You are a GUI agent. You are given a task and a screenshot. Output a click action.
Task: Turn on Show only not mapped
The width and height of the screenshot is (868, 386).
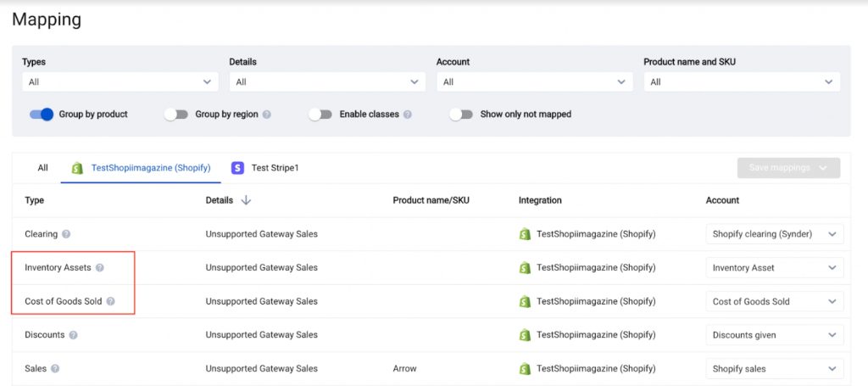[x=462, y=114]
